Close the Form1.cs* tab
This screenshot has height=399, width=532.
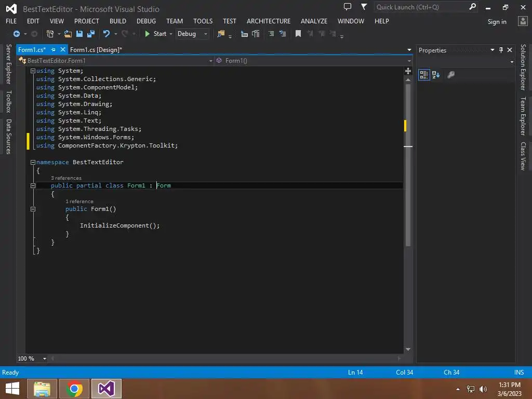63,49
